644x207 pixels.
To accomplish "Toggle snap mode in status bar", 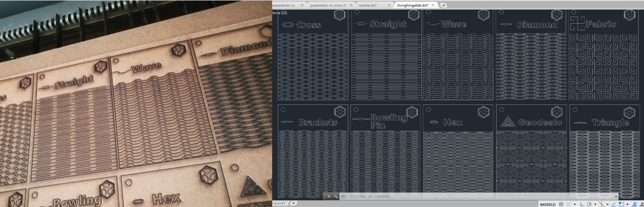I will (568, 204).
